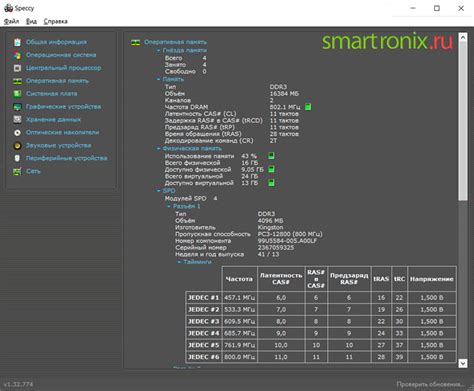Image resolution: width=474 pixels, height=391 pixels.
Task: Click the Модулей SPD 4 row
Action: pyautogui.click(x=191, y=198)
